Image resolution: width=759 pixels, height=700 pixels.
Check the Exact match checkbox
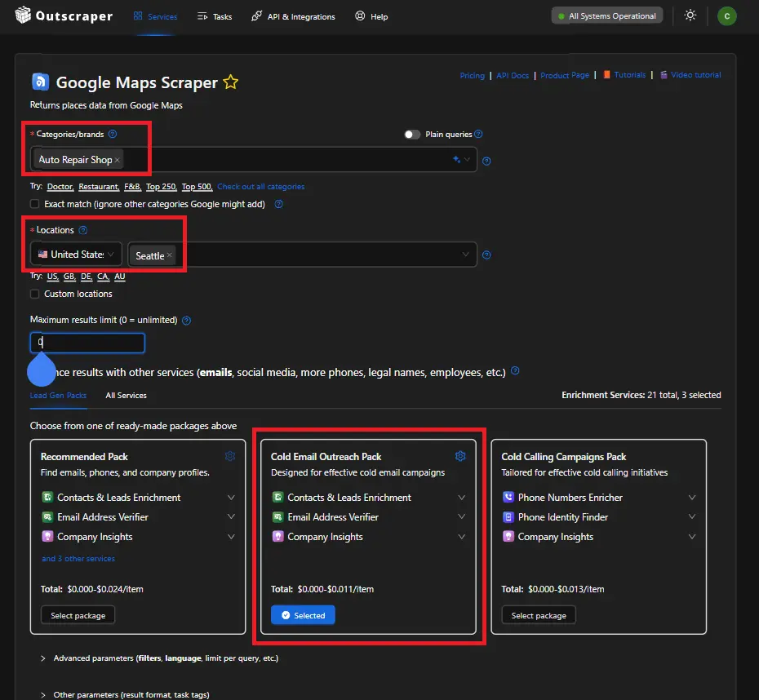click(x=34, y=204)
